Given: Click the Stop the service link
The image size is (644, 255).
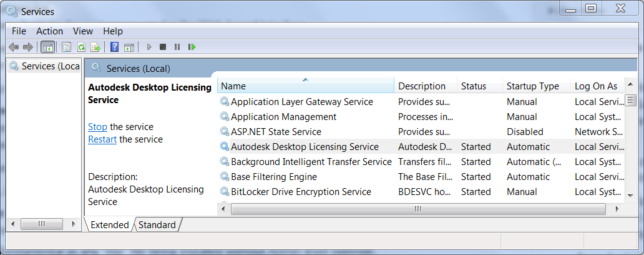Looking at the screenshot, I should click(x=97, y=127).
